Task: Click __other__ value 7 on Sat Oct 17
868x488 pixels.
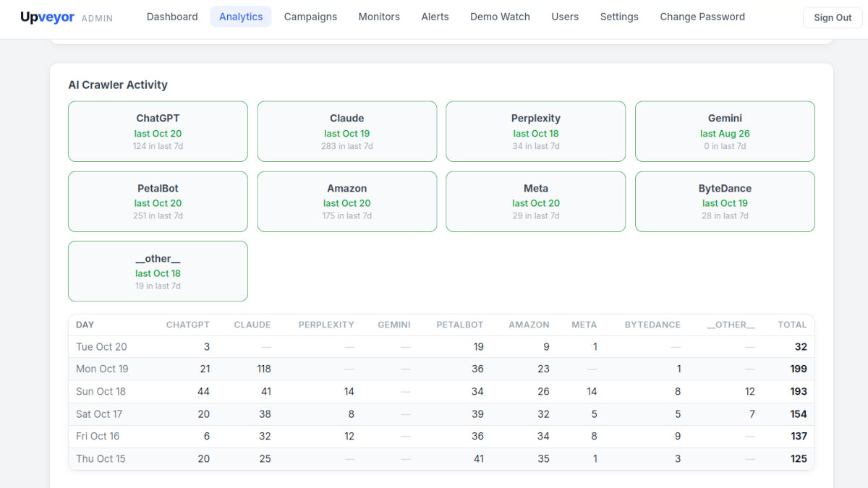Action: coord(752,414)
